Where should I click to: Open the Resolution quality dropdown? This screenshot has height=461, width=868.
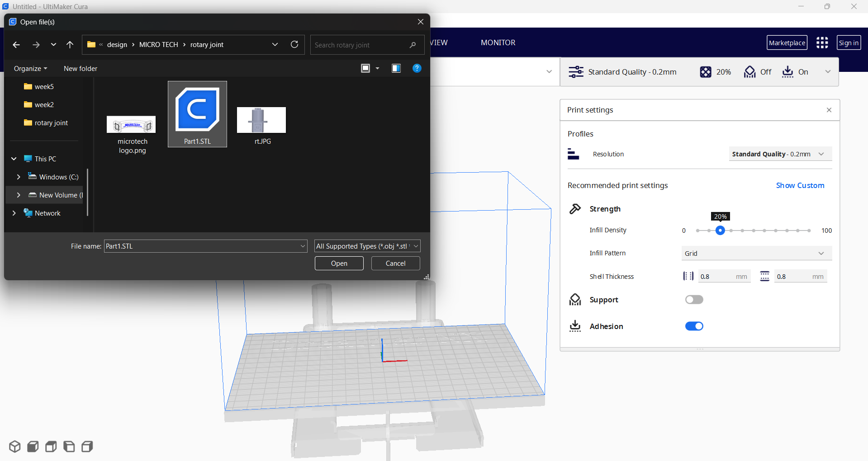780,154
